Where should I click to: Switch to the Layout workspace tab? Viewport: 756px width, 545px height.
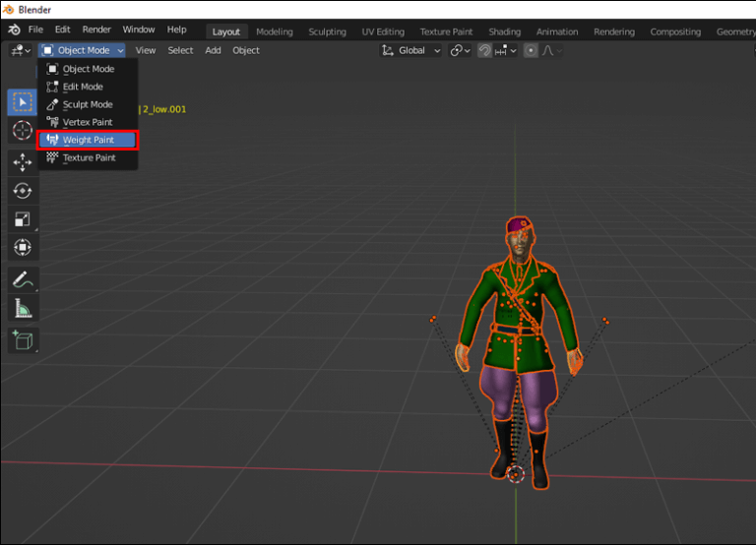click(x=226, y=31)
